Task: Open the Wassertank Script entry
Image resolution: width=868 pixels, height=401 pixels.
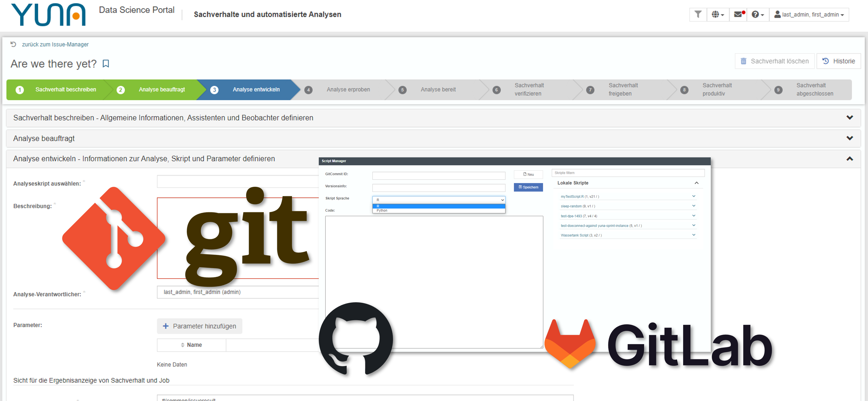Action: coord(581,235)
